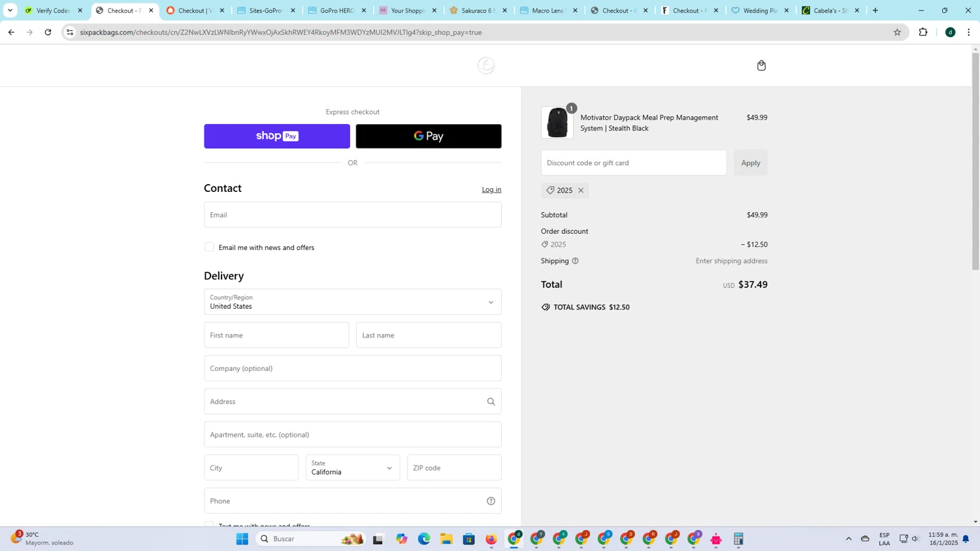Click the address search magnifier icon
Viewport: 980px width, 551px height.
point(491,401)
